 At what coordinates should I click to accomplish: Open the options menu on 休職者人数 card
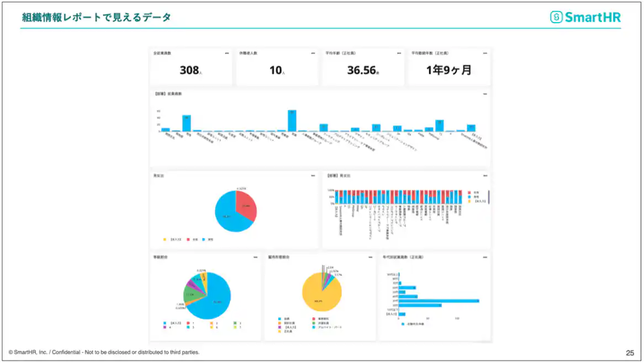pos(313,54)
